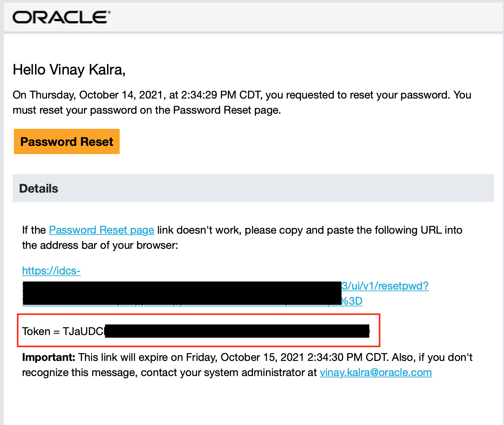Click the Oracle logo in the header

tap(62, 17)
